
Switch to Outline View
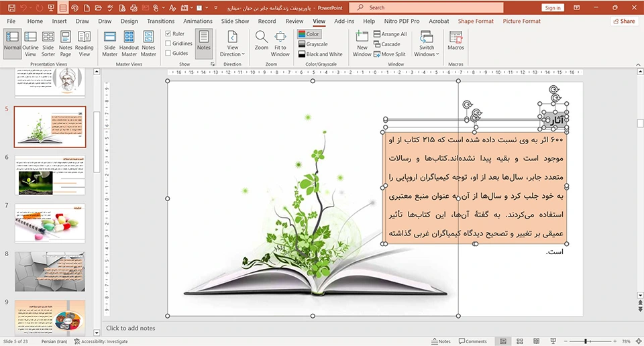coord(30,44)
